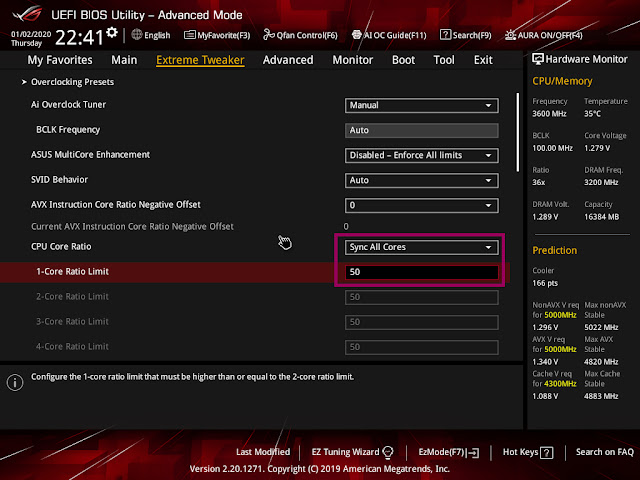This screenshot has height=480, width=640.
Task: Open the Tool tab
Action: point(444,60)
